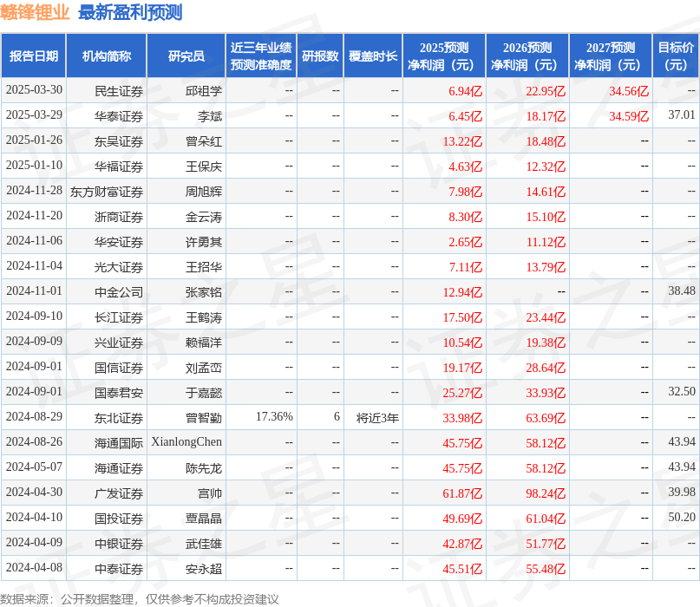Click institution 中金公司

(x=119, y=292)
